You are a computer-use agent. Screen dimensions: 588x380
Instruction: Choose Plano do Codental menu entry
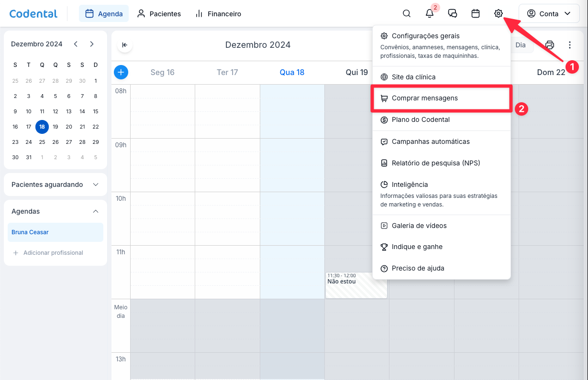(421, 119)
